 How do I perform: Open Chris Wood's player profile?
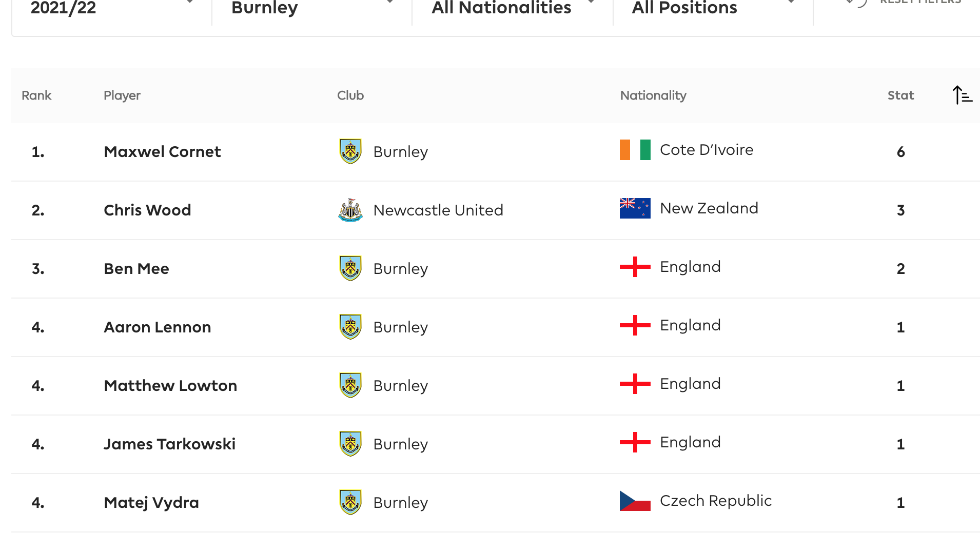(x=147, y=210)
